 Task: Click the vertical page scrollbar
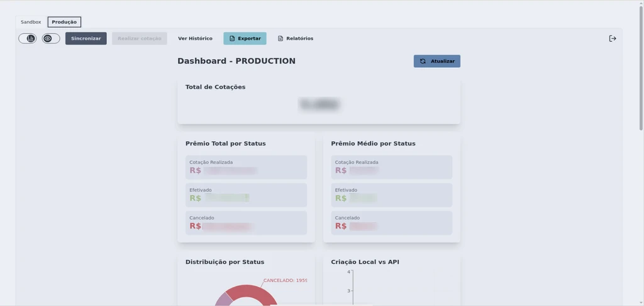coord(641,68)
